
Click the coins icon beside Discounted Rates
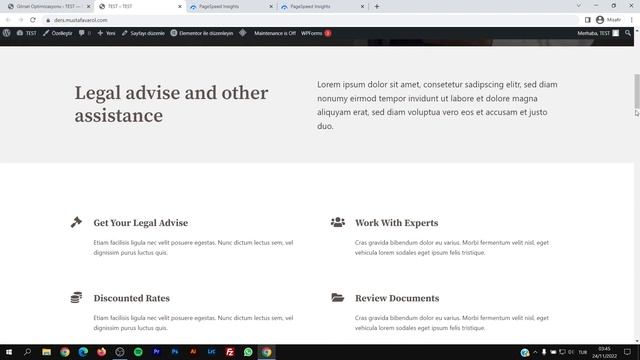click(76, 298)
